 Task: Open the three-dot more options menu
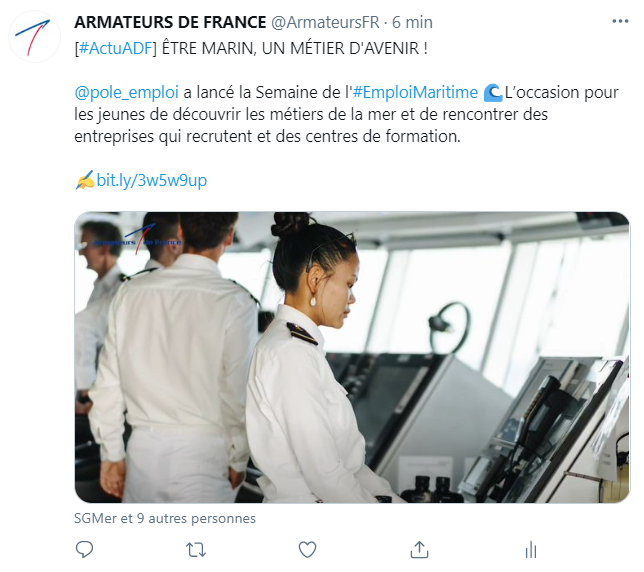tap(620, 21)
